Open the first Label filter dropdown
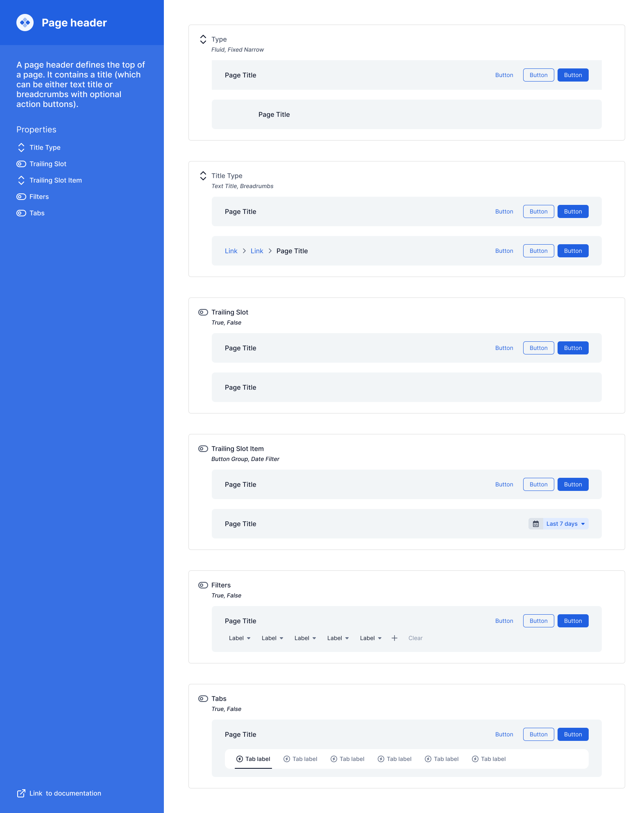644x813 pixels. click(240, 638)
